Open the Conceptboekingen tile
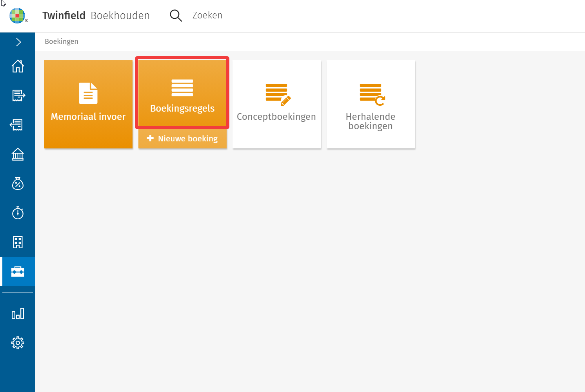 pyautogui.click(x=276, y=104)
